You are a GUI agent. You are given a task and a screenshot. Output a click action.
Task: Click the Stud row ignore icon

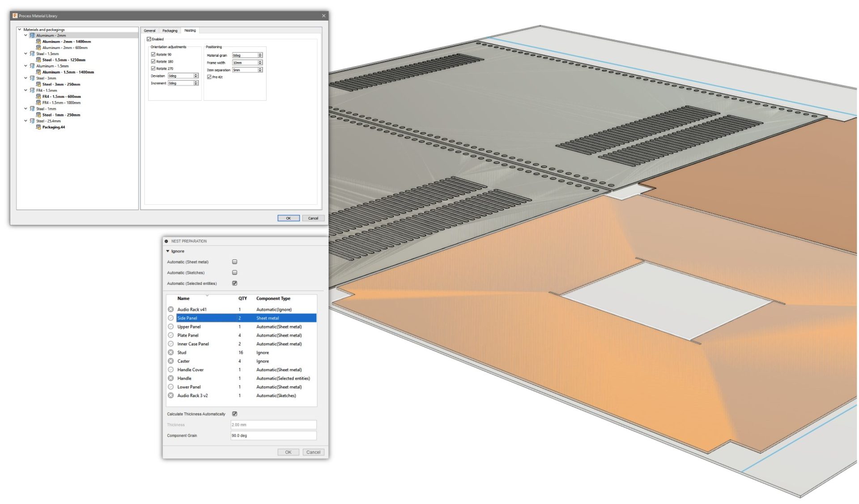170,352
